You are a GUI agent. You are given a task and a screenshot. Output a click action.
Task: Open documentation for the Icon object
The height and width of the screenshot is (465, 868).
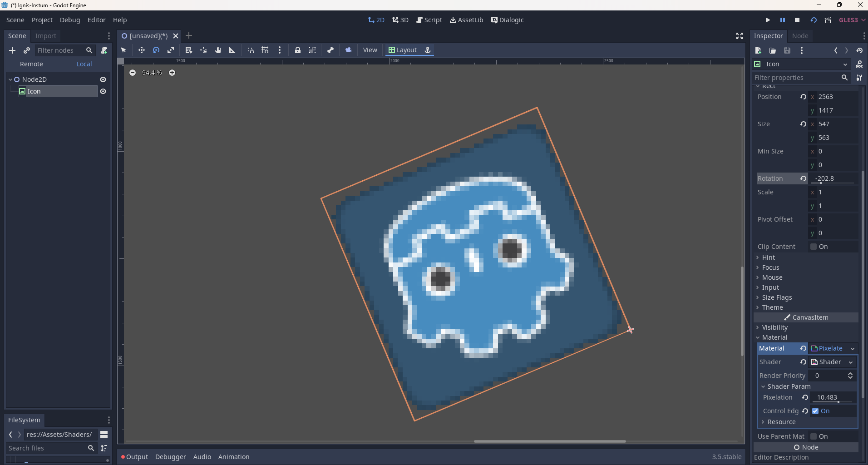(x=859, y=64)
